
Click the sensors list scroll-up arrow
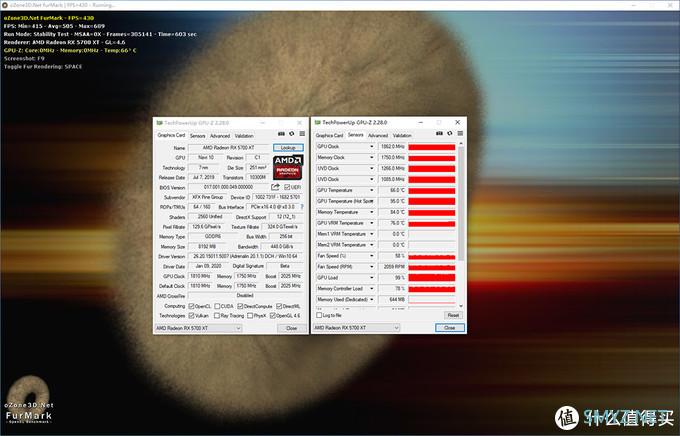tap(461, 144)
